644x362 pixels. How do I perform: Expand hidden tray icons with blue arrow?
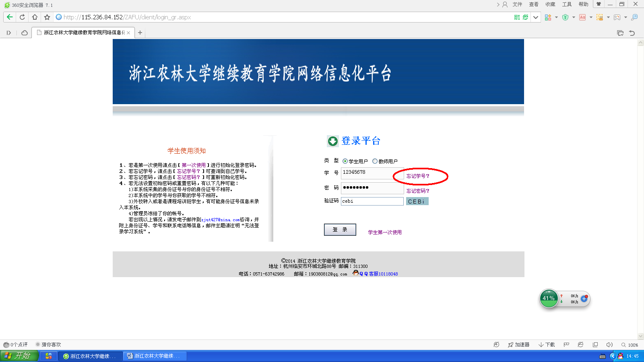(613, 356)
